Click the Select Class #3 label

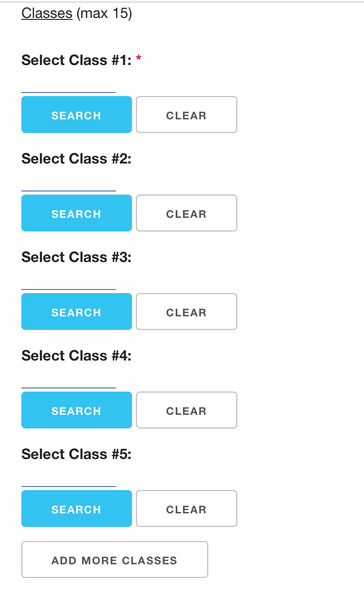click(76, 257)
